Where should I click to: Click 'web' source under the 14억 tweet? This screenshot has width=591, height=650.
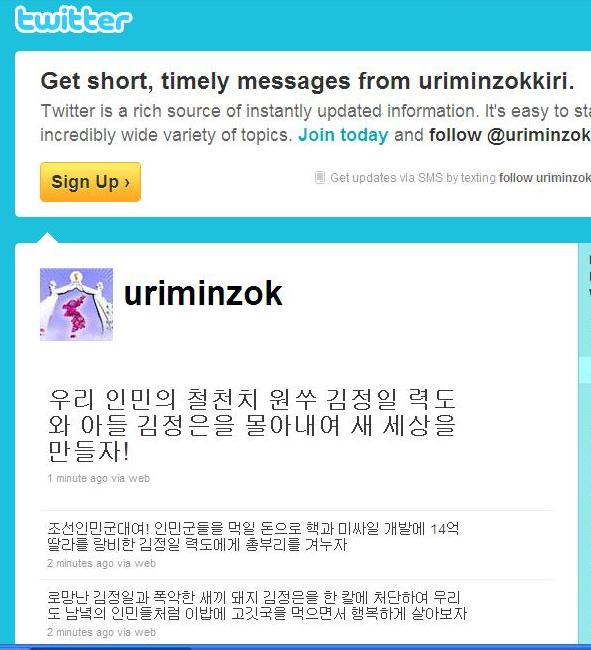tap(145, 563)
